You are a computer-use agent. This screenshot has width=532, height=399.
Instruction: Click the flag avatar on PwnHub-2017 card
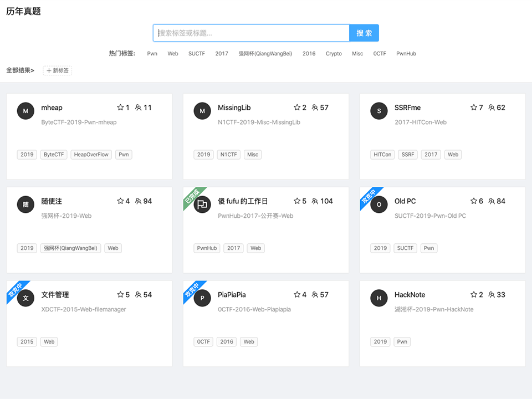click(202, 204)
